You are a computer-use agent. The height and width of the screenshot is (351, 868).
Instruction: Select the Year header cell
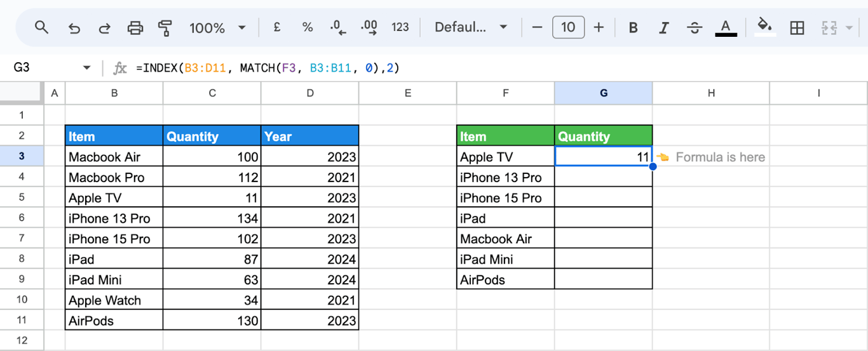point(309,136)
